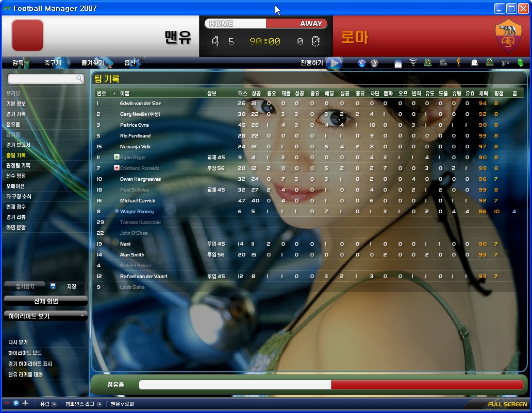Open the 감독 menu
This screenshot has width=532, height=413.
[18, 63]
